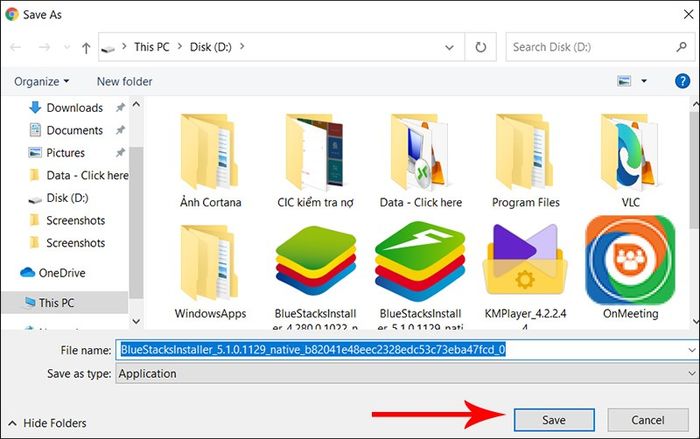Select This PC in address path
This screenshot has width=700, height=439.
coord(152,47)
